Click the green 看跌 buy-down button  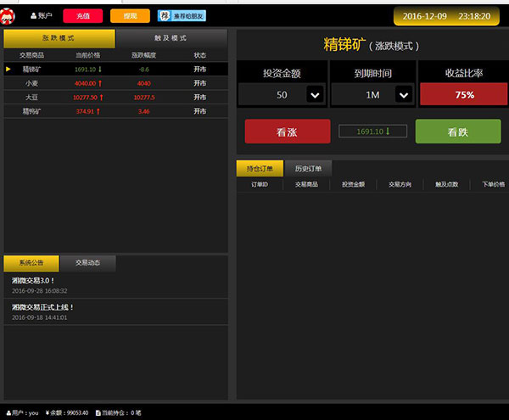[458, 132]
